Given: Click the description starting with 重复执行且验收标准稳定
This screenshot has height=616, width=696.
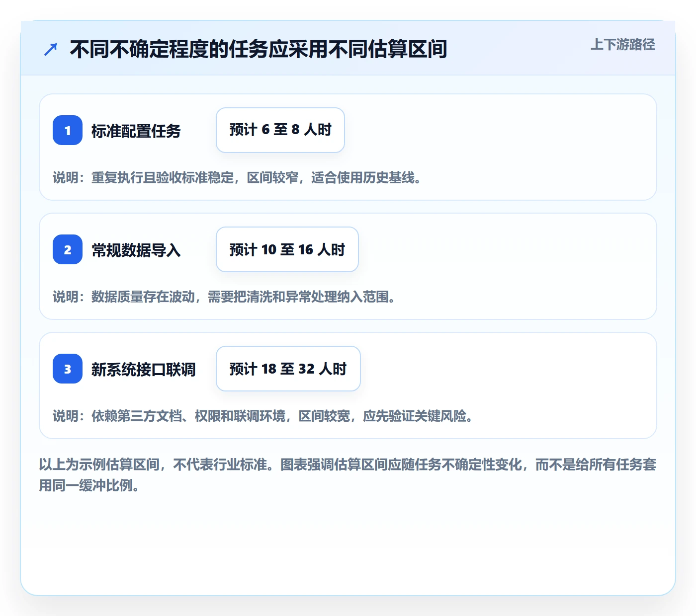Looking at the screenshot, I should [x=237, y=178].
